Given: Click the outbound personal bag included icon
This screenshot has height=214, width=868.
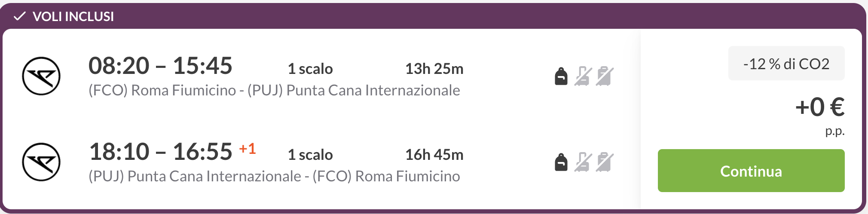Looking at the screenshot, I should 561,76.
